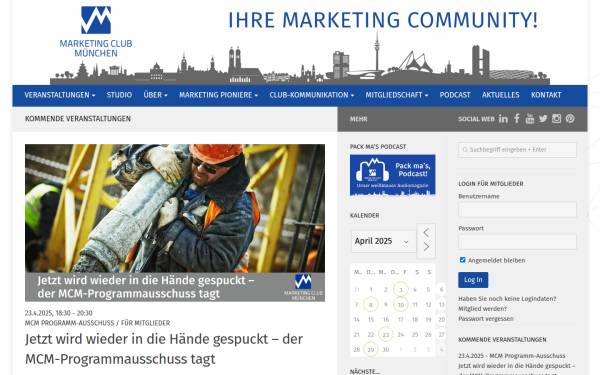Select calendar day 10 in April
Image resolution: width=600 pixels, height=375 pixels.
click(x=401, y=305)
